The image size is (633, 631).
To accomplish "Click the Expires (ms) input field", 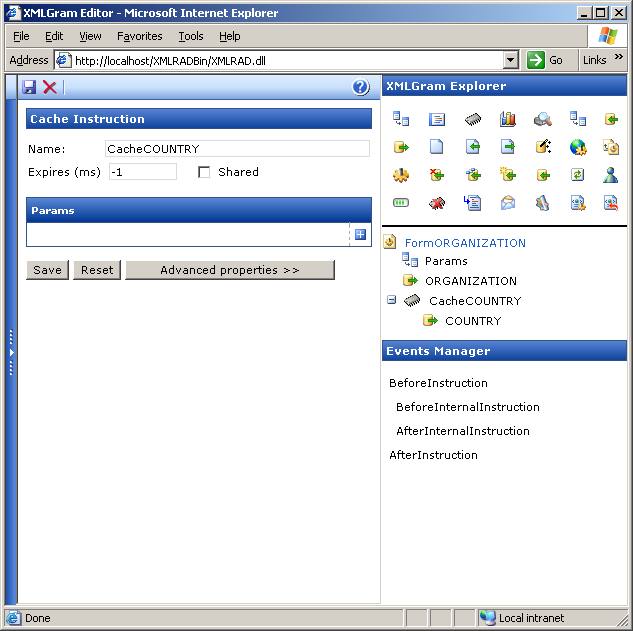I will click(142, 172).
